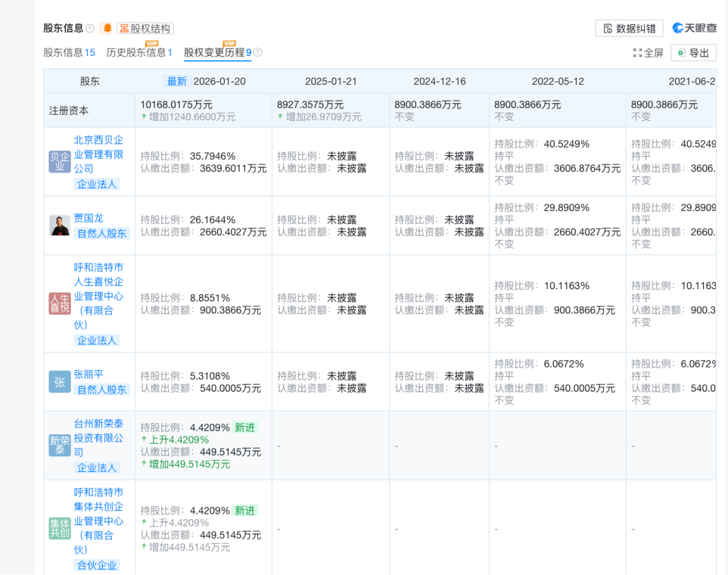Click 贾国龙's avatar photo
728x575 pixels.
[x=60, y=225]
